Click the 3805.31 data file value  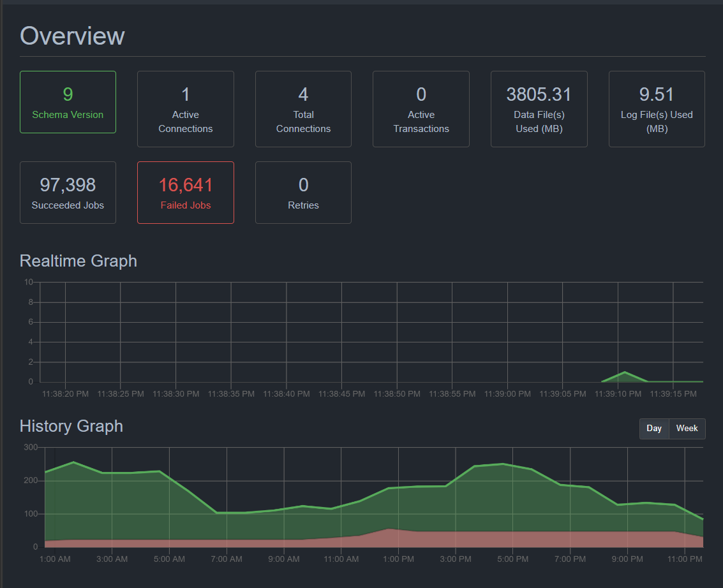539,94
